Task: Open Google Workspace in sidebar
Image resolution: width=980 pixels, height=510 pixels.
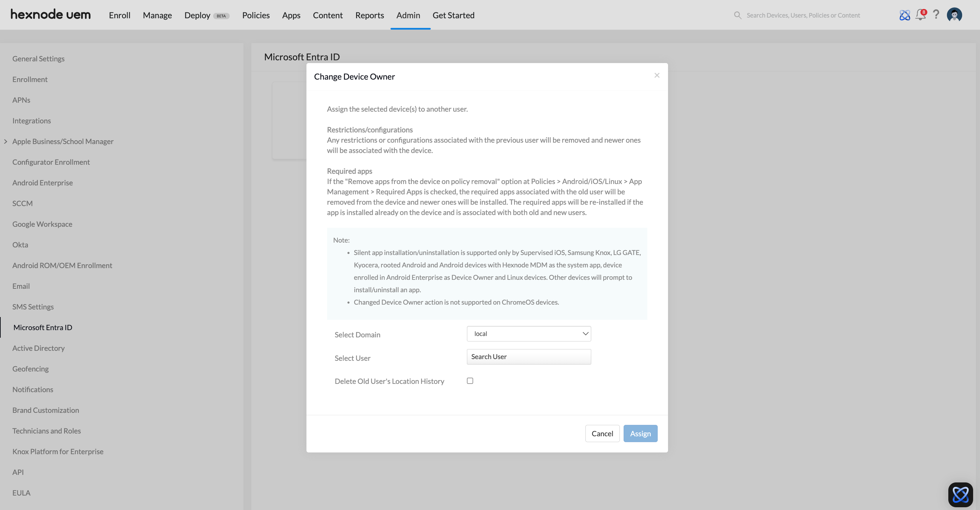Action: click(42, 224)
